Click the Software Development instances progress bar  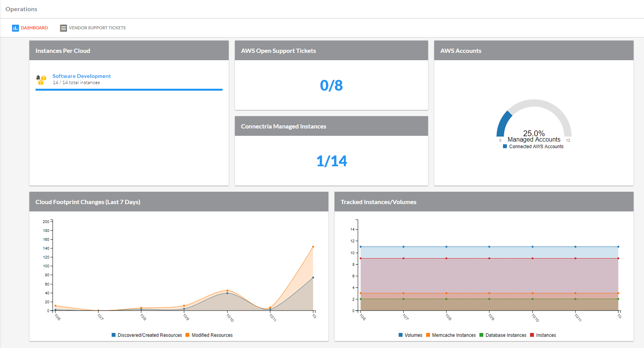(x=129, y=90)
